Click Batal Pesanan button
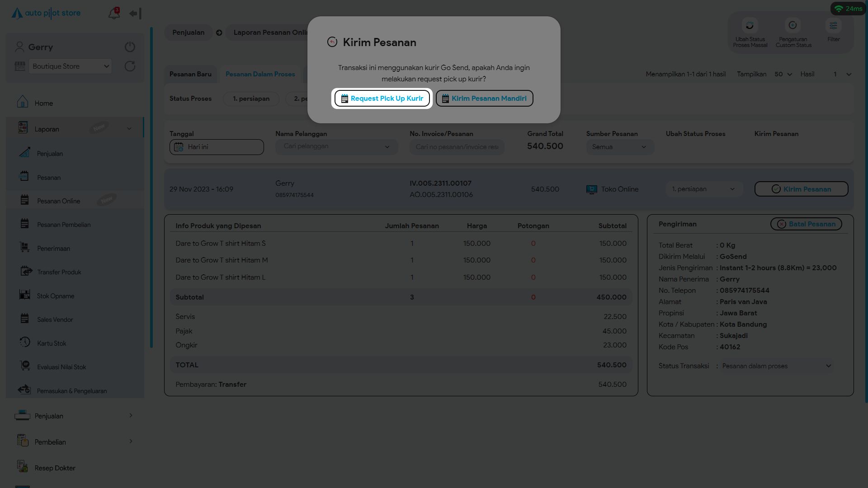Image resolution: width=868 pixels, height=488 pixels. tap(806, 224)
